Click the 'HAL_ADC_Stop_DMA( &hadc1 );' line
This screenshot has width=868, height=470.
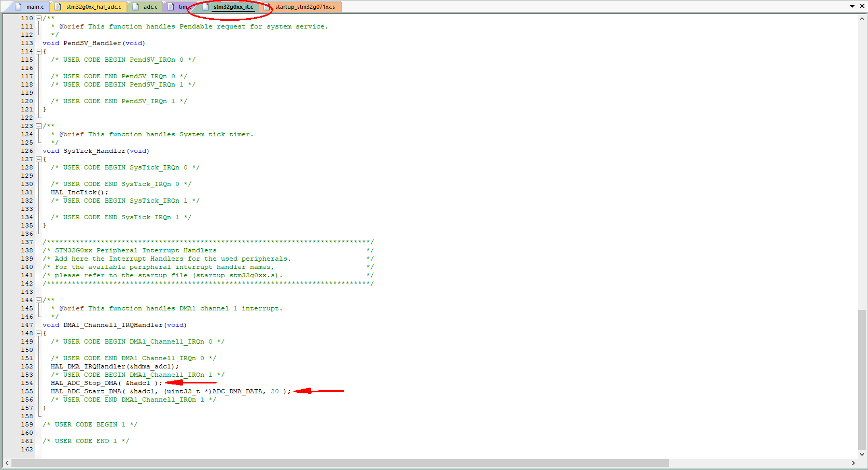click(x=106, y=383)
